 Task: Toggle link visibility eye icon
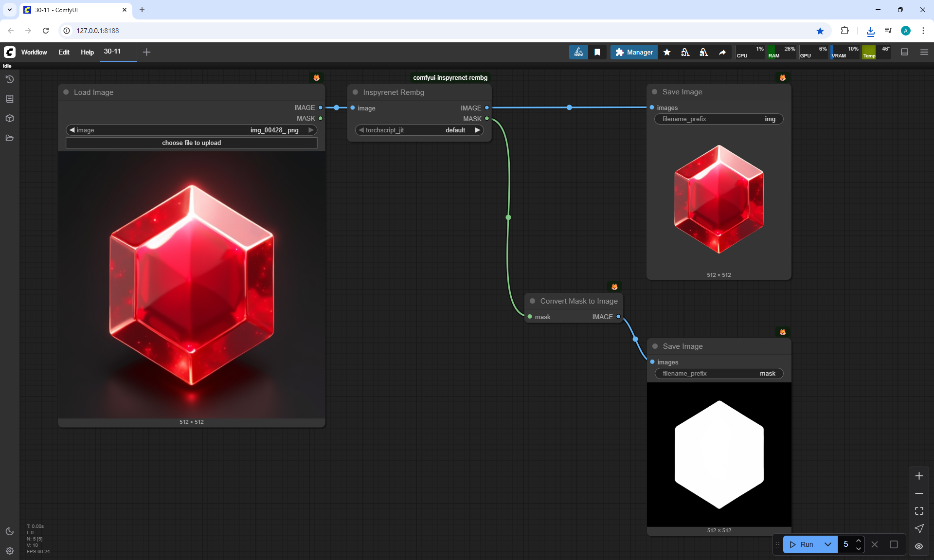[x=919, y=546]
